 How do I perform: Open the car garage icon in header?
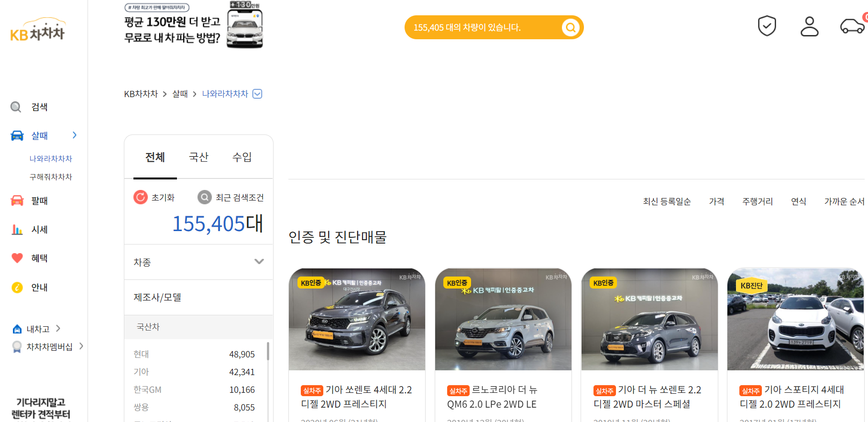(x=852, y=26)
